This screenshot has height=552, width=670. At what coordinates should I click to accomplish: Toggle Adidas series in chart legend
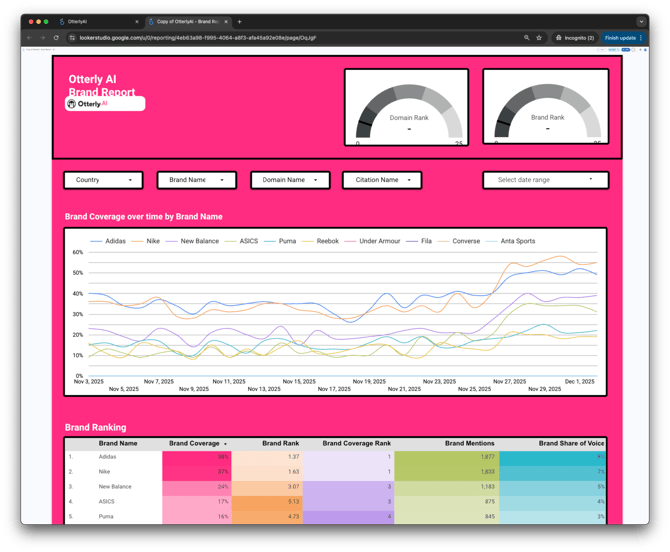coord(108,241)
